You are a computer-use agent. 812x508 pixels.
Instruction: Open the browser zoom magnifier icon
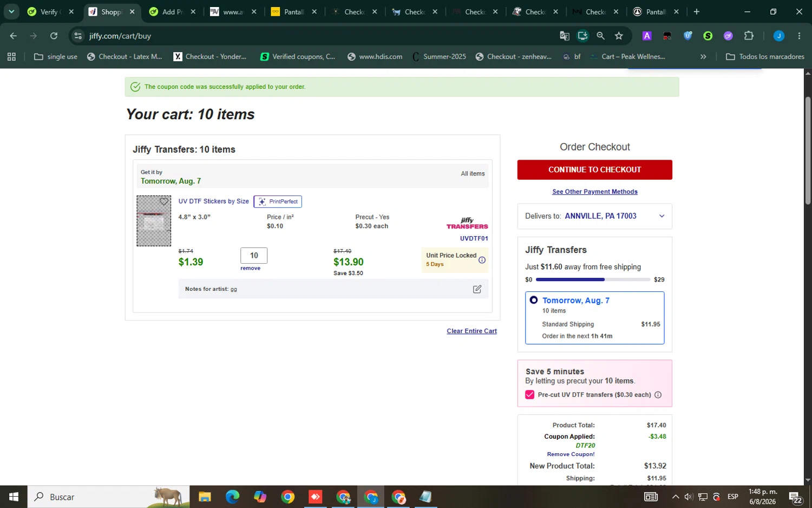(x=600, y=36)
